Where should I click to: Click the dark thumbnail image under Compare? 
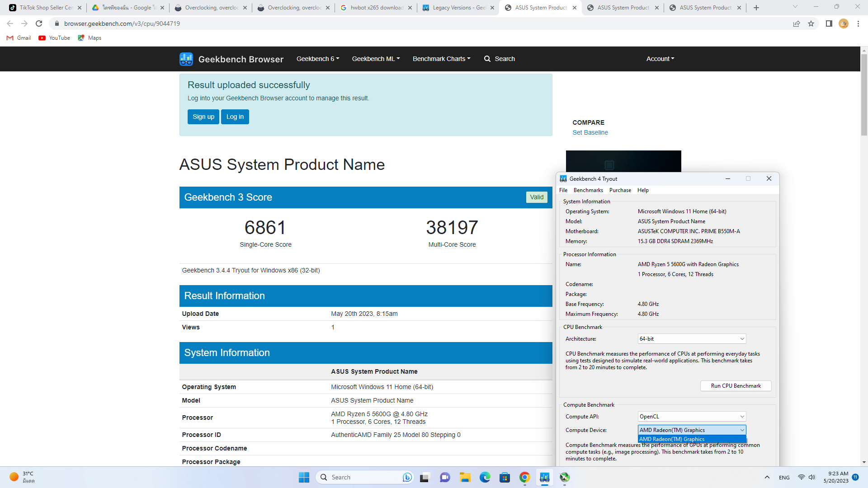[623, 161]
